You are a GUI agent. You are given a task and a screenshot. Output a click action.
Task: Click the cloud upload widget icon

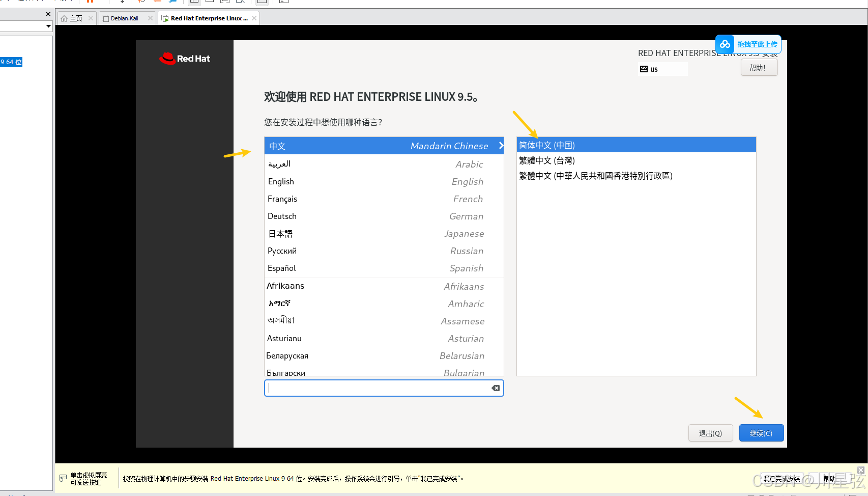(x=725, y=44)
